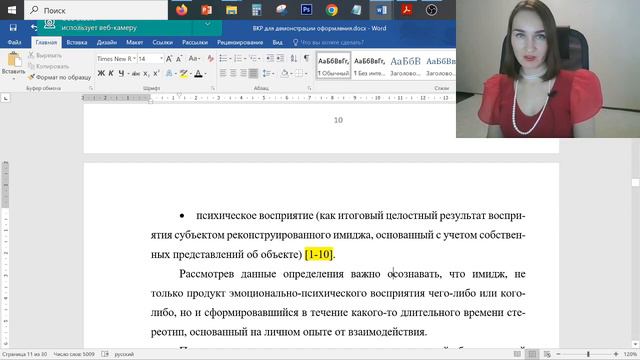
Task: Toggle Underline (Ч) formatting
Action: (x=121, y=73)
